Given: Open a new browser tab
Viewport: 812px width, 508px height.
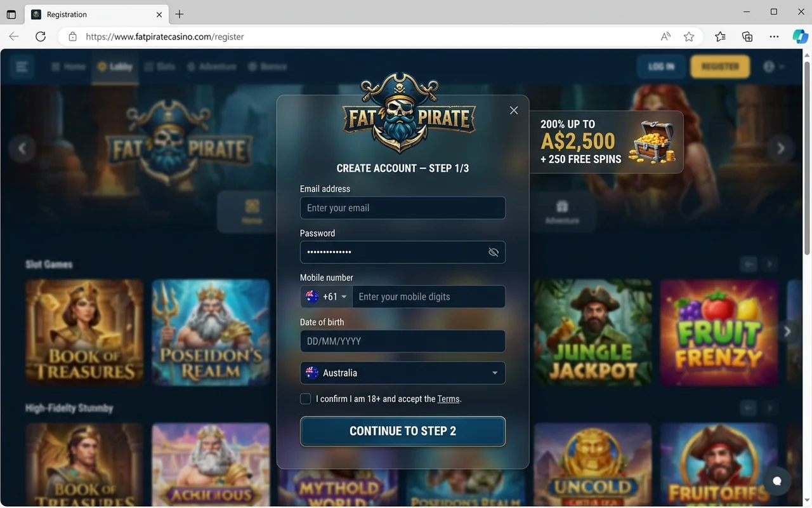Looking at the screenshot, I should point(180,14).
